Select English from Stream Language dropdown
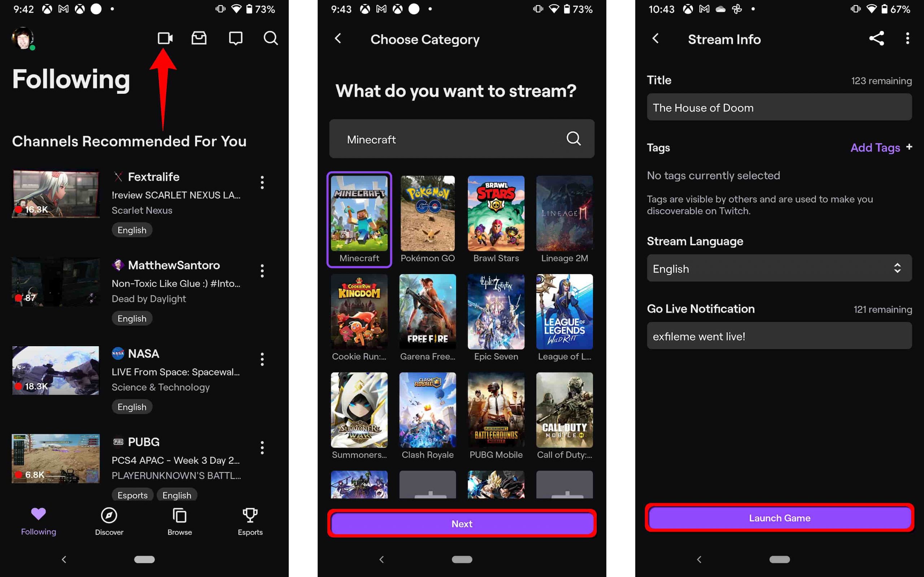Image resolution: width=924 pixels, height=577 pixels. point(778,269)
